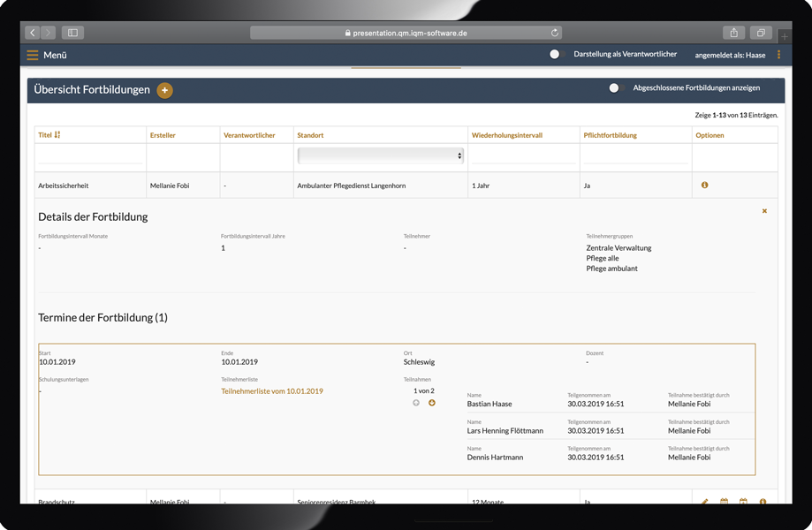The width and height of the screenshot is (812, 530).
Task: Sort by Titel using sort icon
Action: point(57,134)
